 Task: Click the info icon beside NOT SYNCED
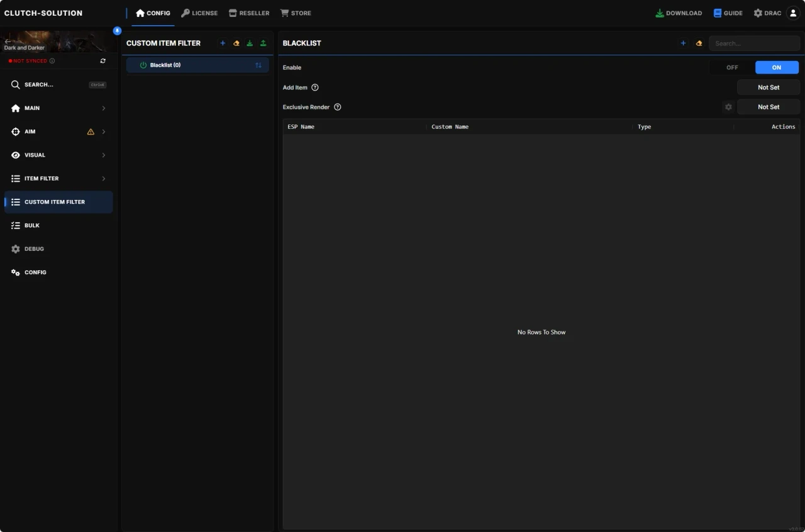click(x=52, y=61)
